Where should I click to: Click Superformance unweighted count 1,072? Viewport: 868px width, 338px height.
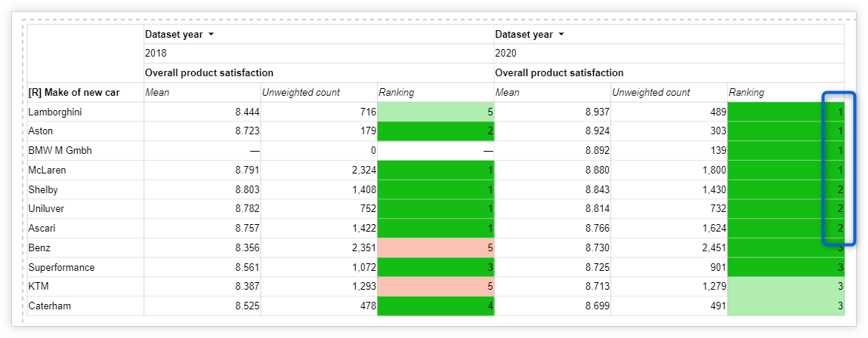tap(365, 267)
